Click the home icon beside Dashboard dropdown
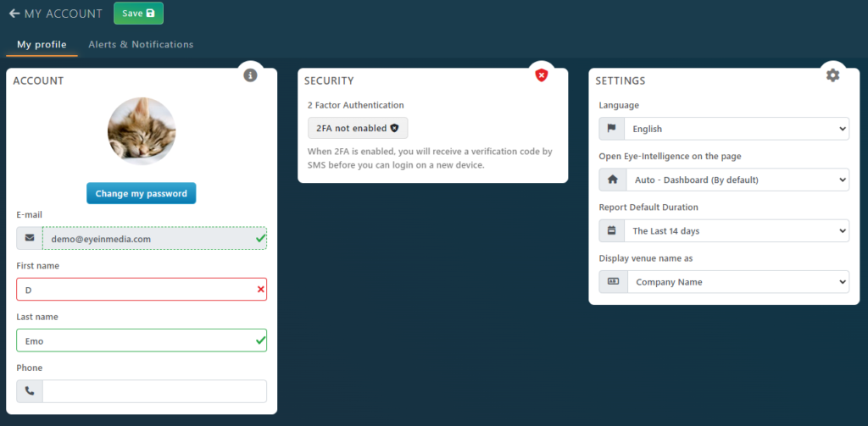 613,180
